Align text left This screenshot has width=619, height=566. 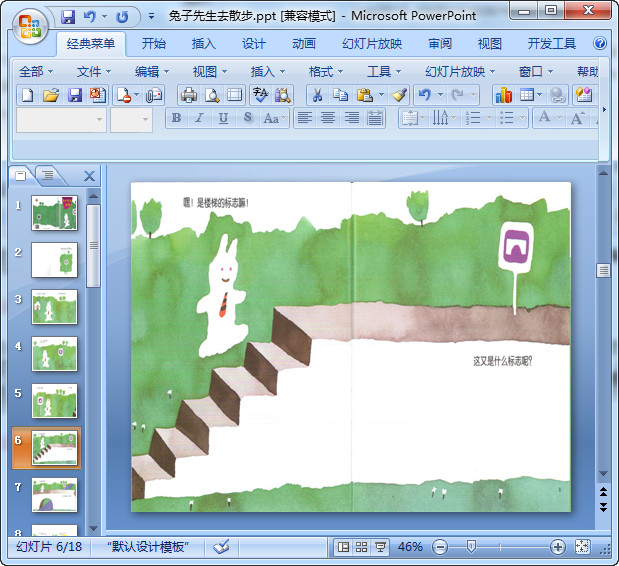tap(304, 118)
